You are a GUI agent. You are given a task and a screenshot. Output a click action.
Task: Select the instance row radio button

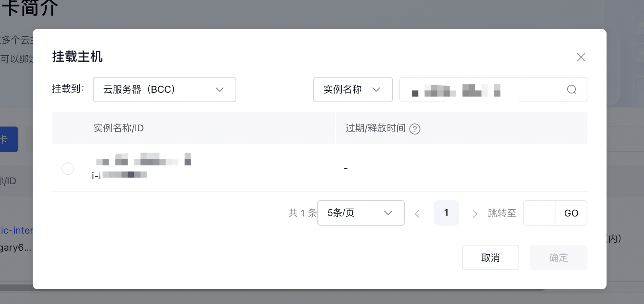tap(68, 169)
